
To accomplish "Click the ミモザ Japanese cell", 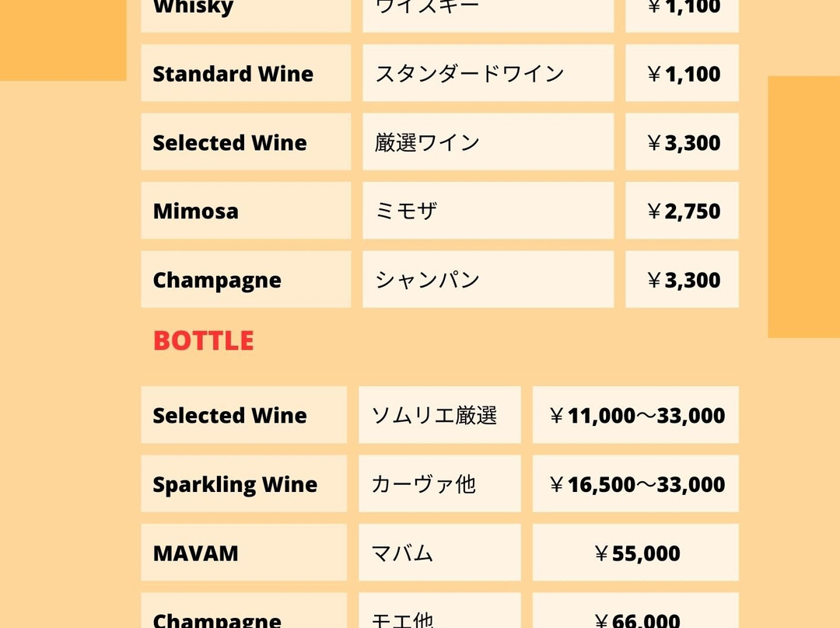I will 488,211.
